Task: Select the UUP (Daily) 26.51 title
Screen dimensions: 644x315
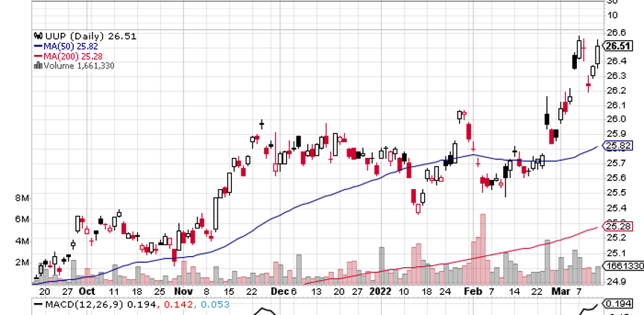Action: pyautogui.click(x=91, y=36)
